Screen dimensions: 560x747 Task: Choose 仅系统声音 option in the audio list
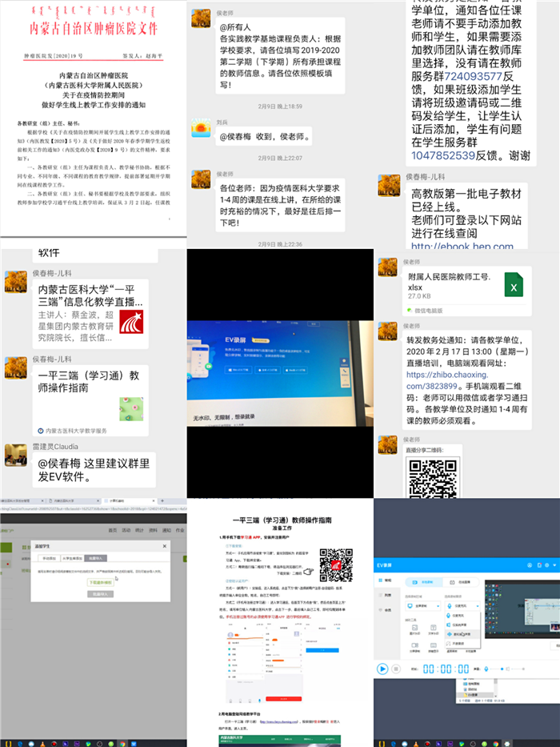point(462,625)
